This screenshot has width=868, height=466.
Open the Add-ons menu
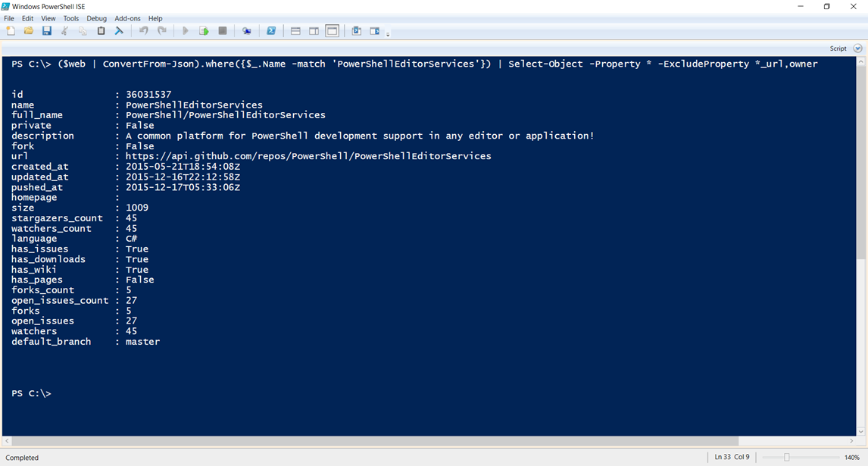[126, 18]
